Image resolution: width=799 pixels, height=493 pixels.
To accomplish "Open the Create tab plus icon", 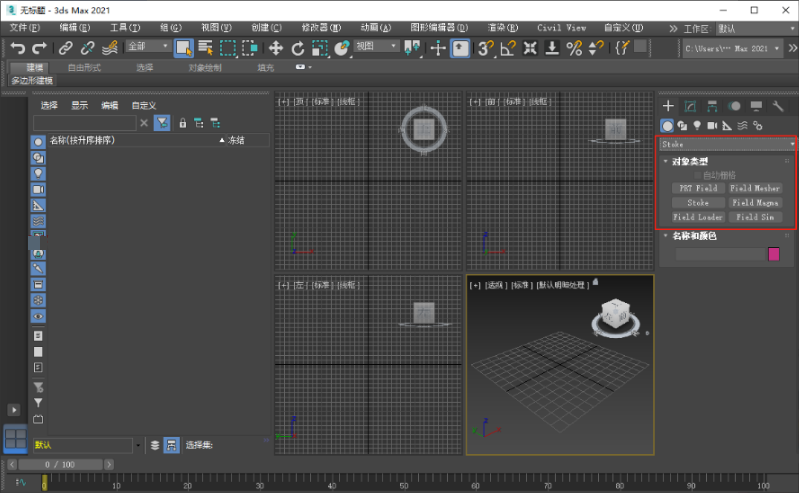I will [x=668, y=106].
